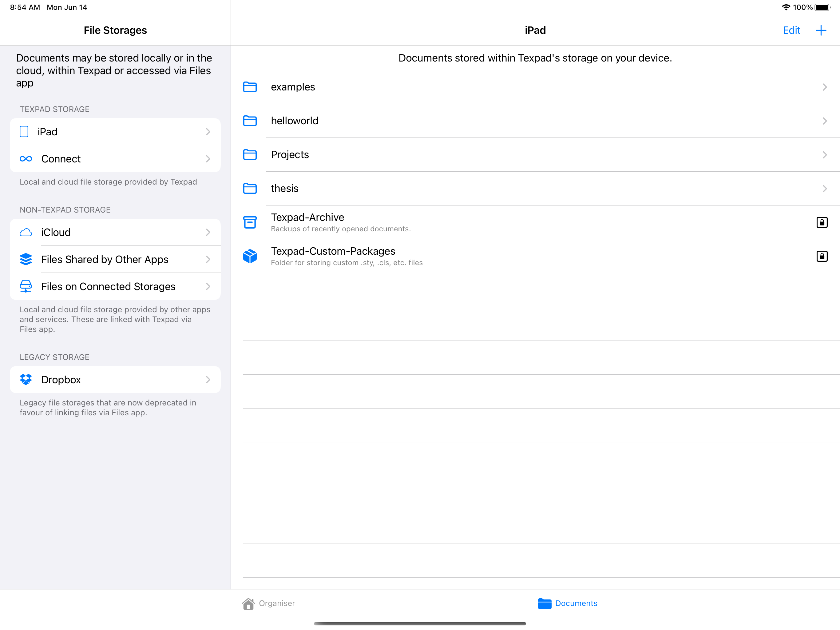The image size is (840, 630).
Task: Click the Texpad-Archive box icon
Action: click(250, 222)
